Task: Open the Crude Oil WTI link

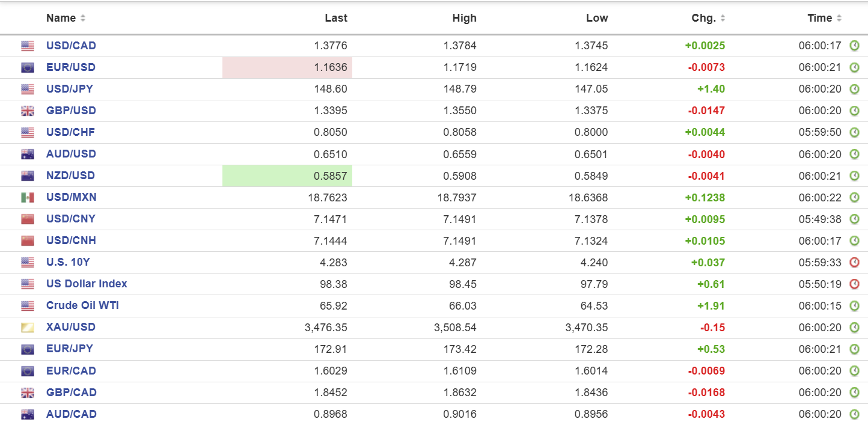Action: (82, 305)
